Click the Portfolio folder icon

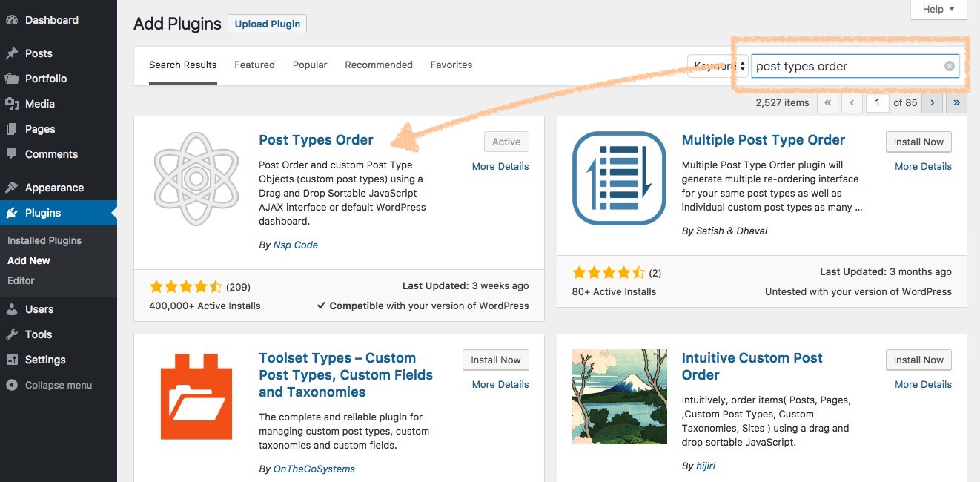coord(12,79)
